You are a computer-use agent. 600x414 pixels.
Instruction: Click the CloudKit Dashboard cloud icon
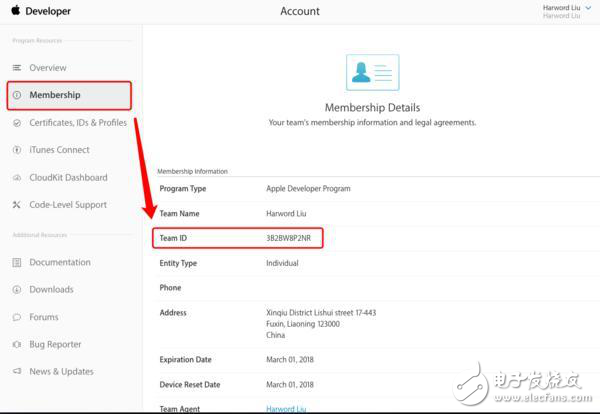point(17,178)
